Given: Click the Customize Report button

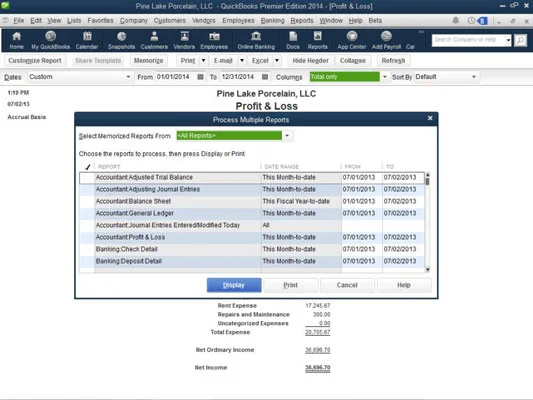Looking at the screenshot, I should (x=35, y=61).
